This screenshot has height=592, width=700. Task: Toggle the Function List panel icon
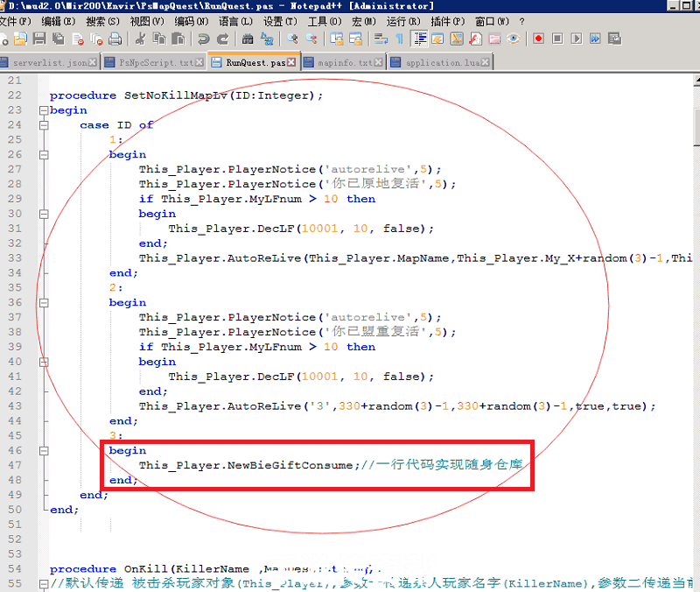[475, 39]
